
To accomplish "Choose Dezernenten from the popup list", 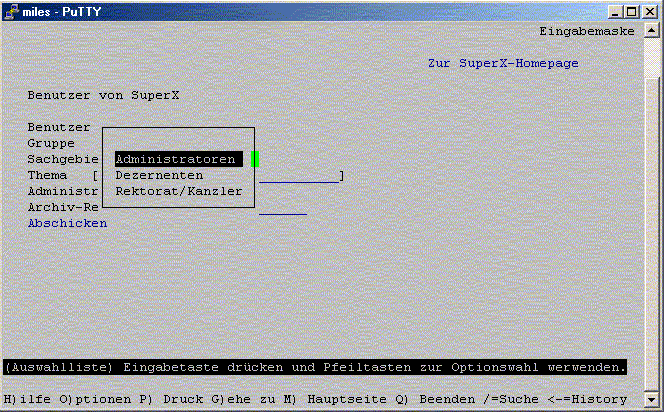I will (x=159, y=175).
